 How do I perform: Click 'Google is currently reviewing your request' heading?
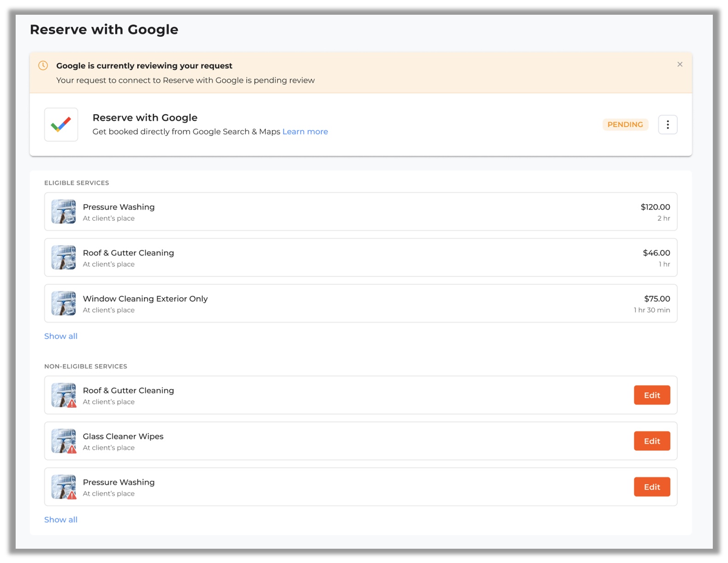(x=144, y=66)
